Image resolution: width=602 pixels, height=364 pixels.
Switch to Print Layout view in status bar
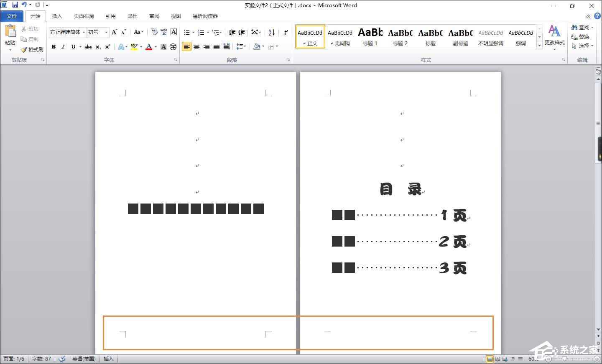point(490,359)
